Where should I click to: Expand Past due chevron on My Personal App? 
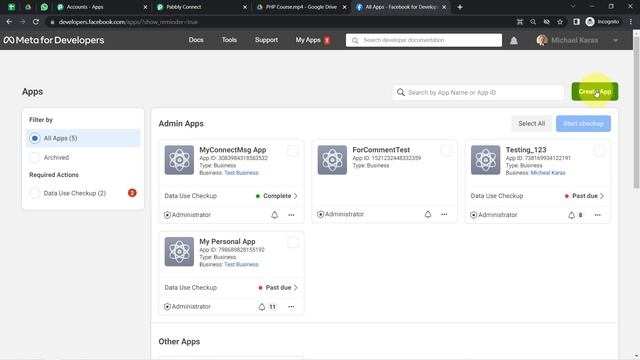click(x=296, y=288)
